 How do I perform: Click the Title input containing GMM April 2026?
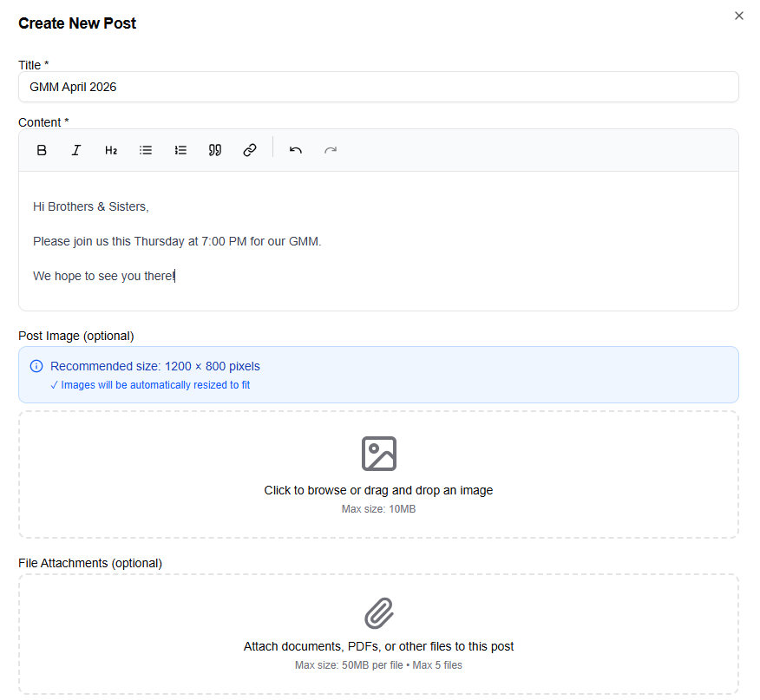tap(378, 87)
